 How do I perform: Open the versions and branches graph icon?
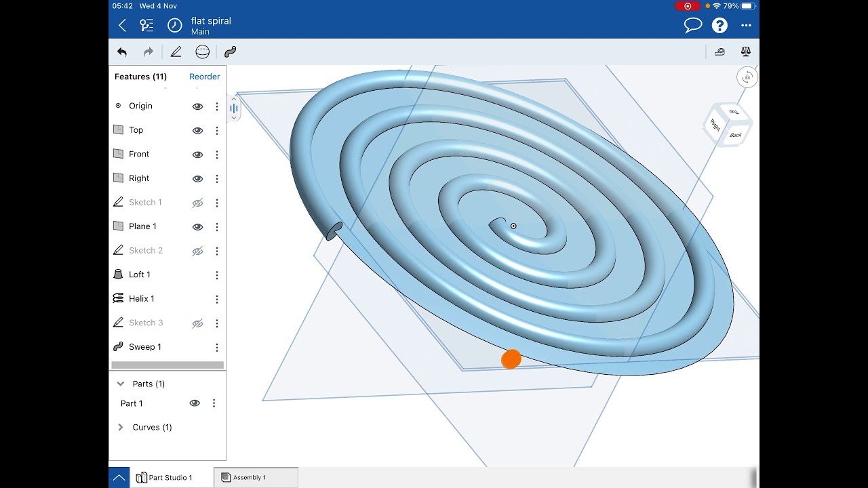tap(146, 26)
